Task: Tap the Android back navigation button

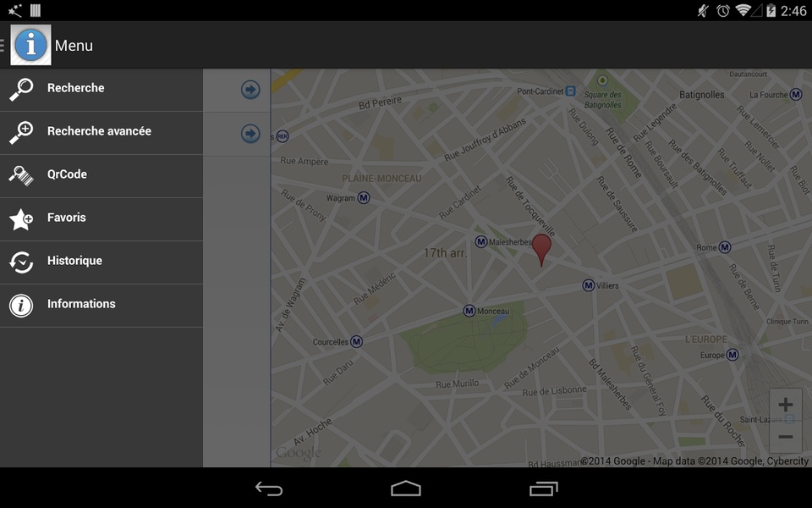Action: pos(269,489)
